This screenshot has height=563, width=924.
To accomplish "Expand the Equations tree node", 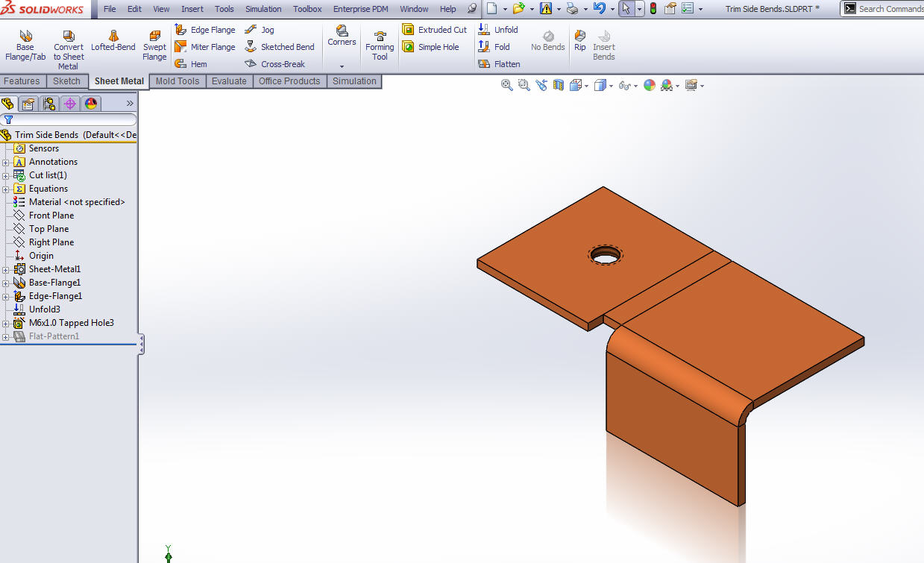I will tap(6, 189).
